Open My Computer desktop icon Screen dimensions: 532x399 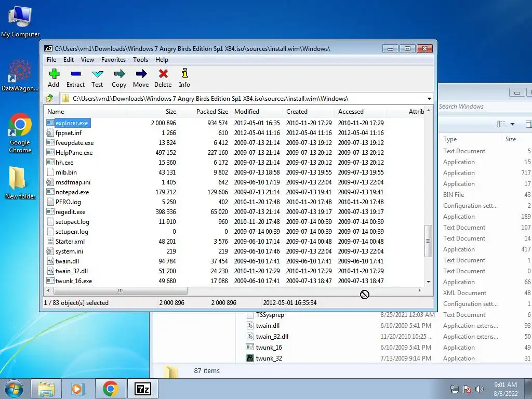20,21
